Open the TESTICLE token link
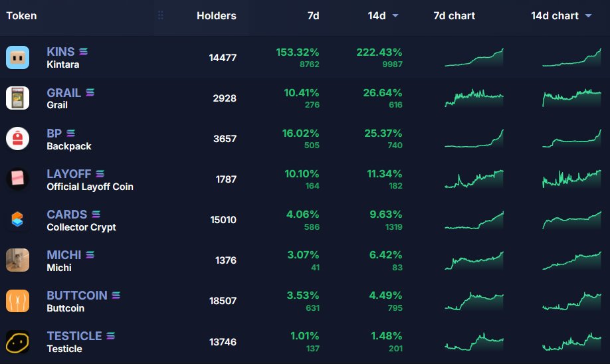The height and width of the screenshot is (364, 610). coord(74,335)
